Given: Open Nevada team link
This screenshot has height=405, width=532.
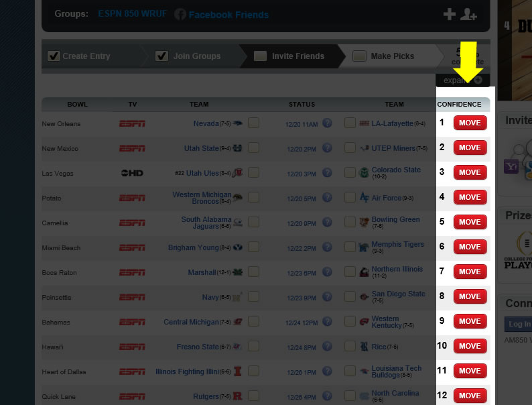Looking at the screenshot, I should click(x=206, y=123).
